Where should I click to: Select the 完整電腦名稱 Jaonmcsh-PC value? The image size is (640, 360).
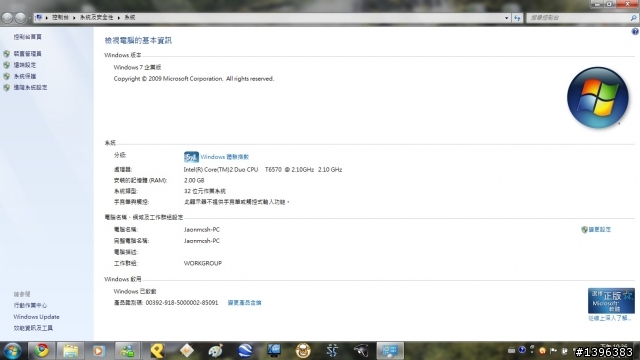(202, 241)
